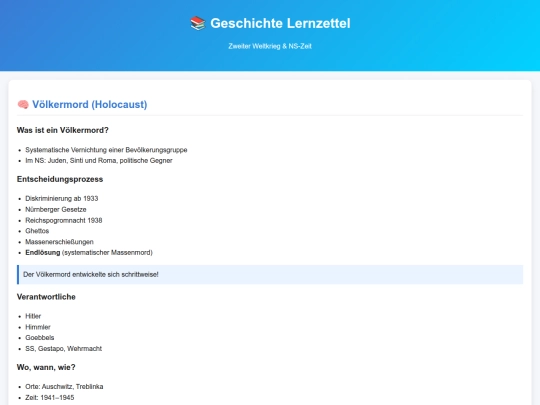Click bullet 'Hitler'
540x405 pixels.
coord(33,316)
